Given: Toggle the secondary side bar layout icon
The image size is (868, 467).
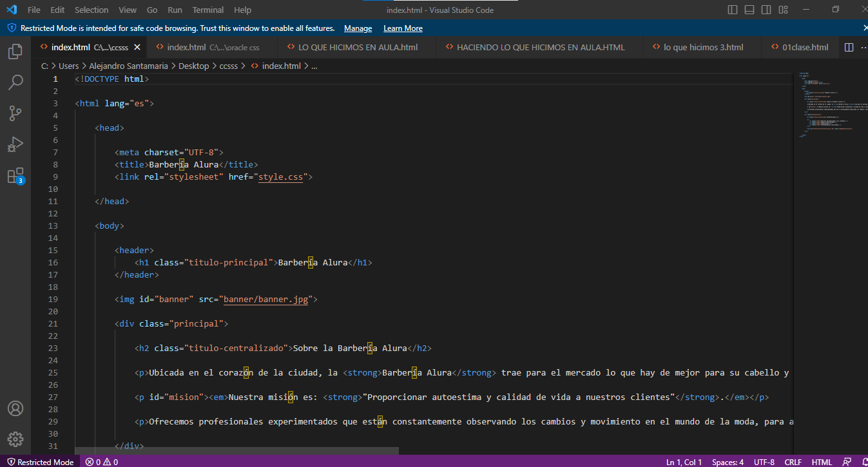Looking at the screenshot, I should [766, 10].
